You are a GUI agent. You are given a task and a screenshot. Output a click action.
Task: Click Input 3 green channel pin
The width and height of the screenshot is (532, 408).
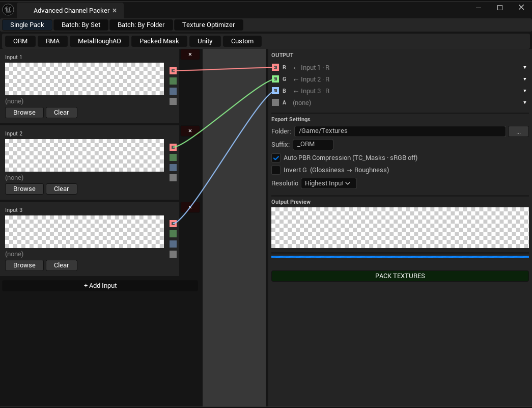[x=173, y=233]
